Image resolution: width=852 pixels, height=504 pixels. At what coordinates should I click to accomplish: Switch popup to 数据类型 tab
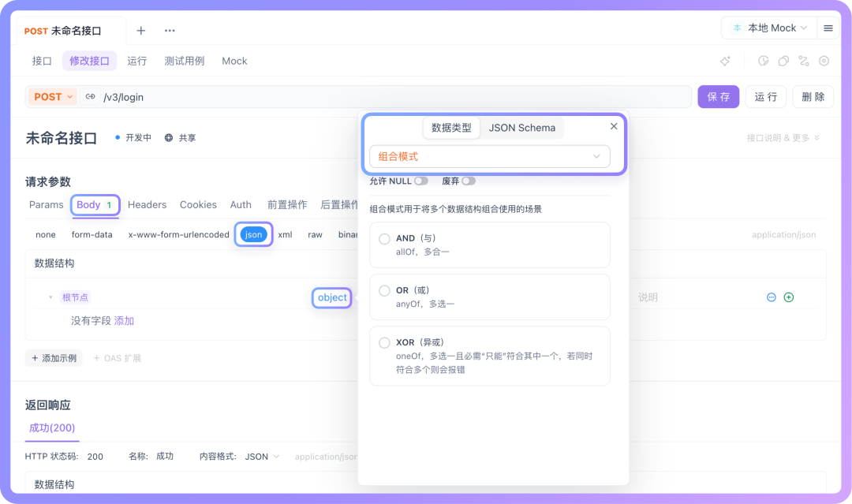451,128
